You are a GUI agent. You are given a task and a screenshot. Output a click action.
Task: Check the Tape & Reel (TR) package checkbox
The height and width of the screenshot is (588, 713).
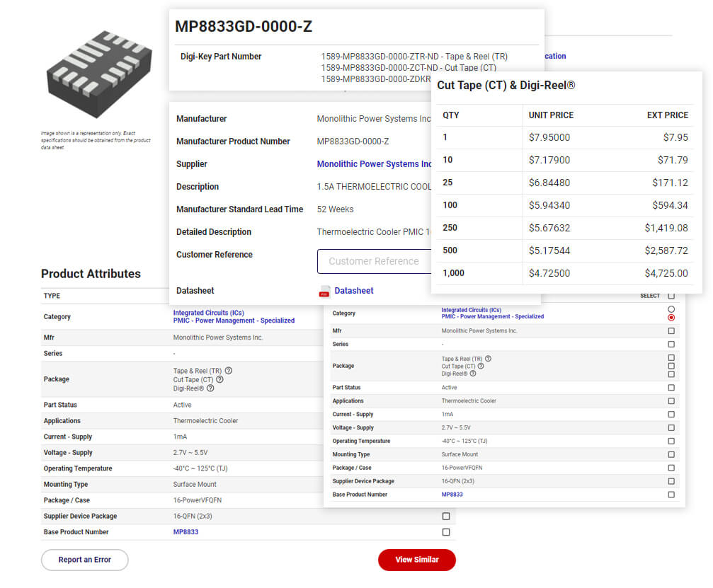point(671,357)
